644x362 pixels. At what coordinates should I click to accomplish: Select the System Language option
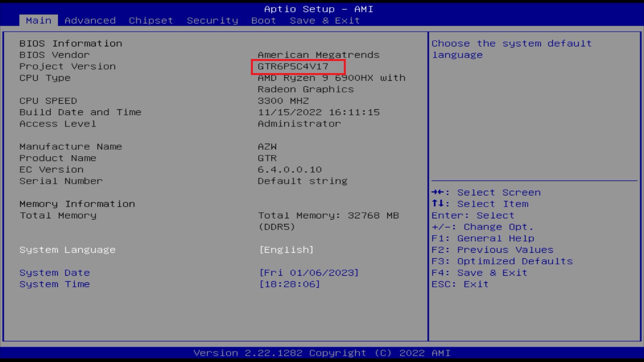(x=67, y=250)
